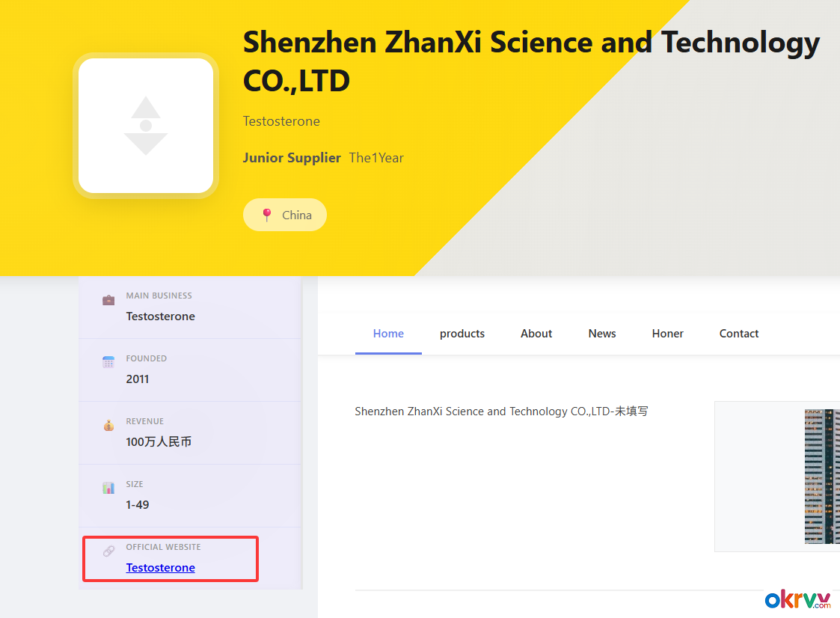Click the money bag Revenue icon
Screen dimensions: 840x618
click(x=108, y=425)
